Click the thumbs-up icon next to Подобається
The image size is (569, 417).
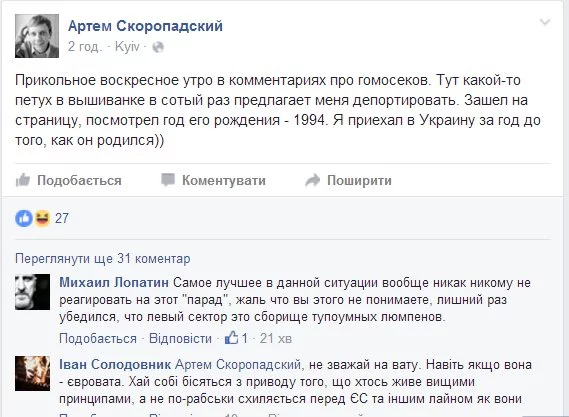[x=23, y=180]
